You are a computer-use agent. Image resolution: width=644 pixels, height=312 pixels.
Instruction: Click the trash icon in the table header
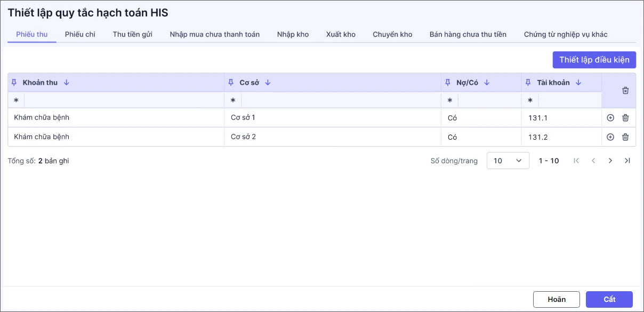click(x=625, y=91)
